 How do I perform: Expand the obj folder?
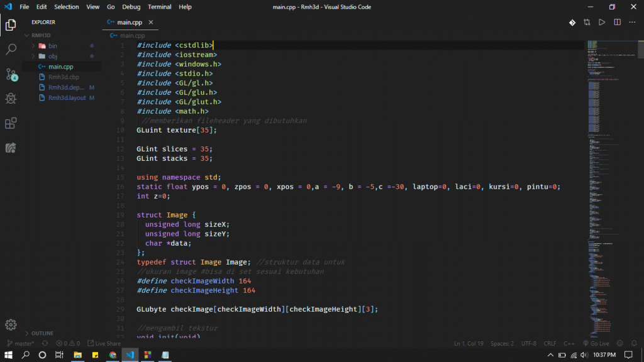(x=53, y=56)
